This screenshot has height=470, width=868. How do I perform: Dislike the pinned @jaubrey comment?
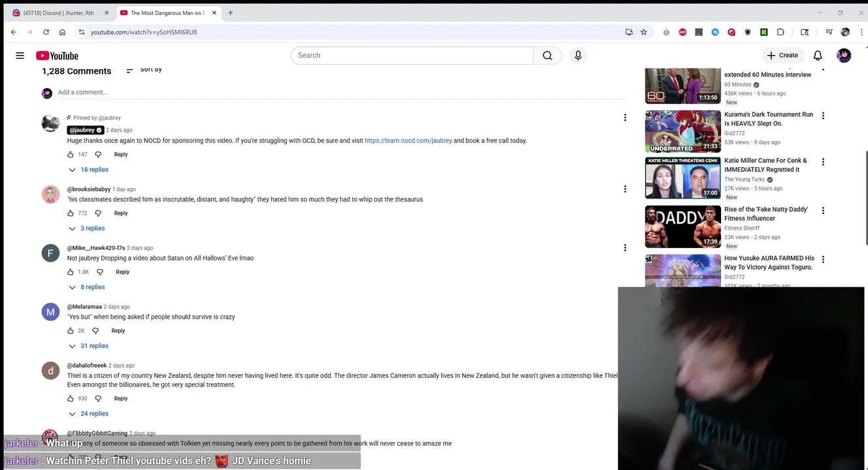98,155
